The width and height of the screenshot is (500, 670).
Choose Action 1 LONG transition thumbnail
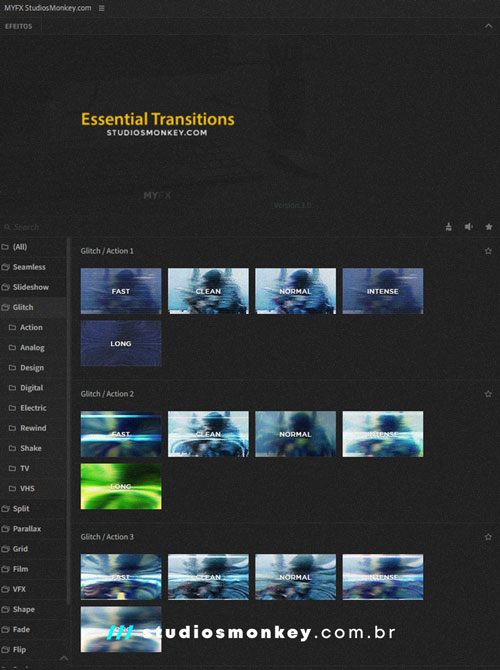coord(121,344)
